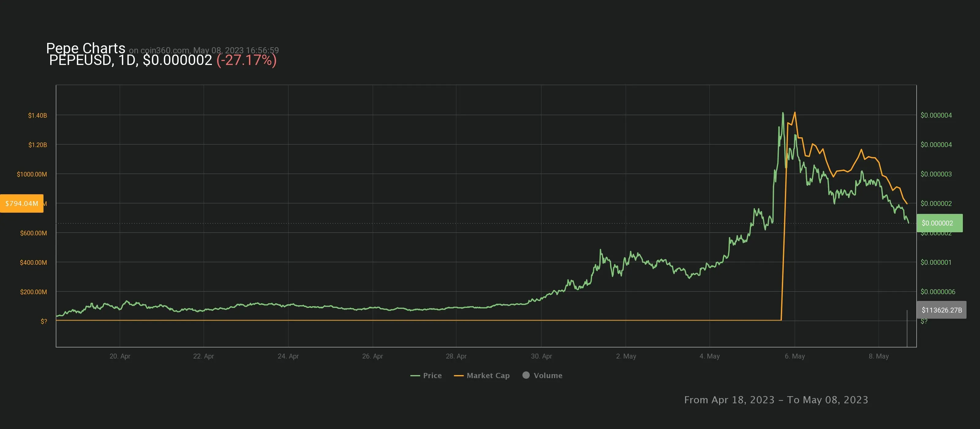
Task: Click the orange $794.04M market cap label
Action: pyautogui.click(x=22, y=203)
